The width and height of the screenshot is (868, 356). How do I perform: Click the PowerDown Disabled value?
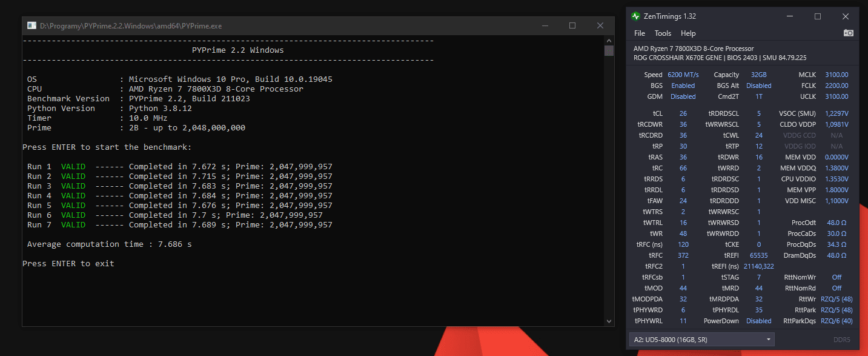[759, 321]
